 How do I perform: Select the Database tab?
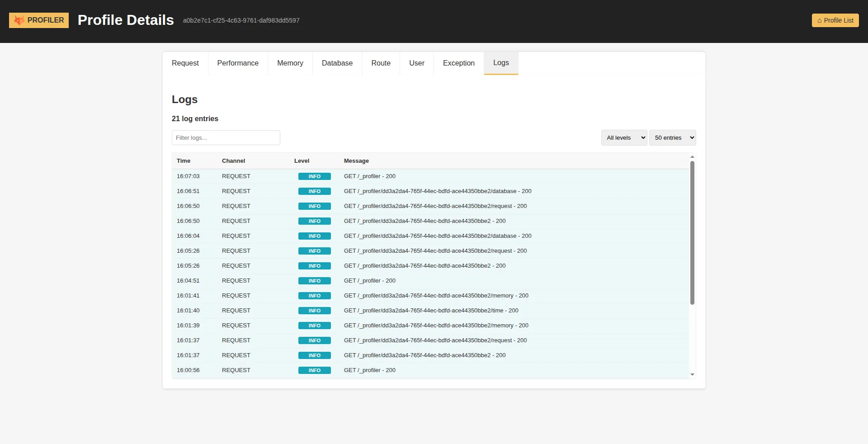click(x=337, y=63)
